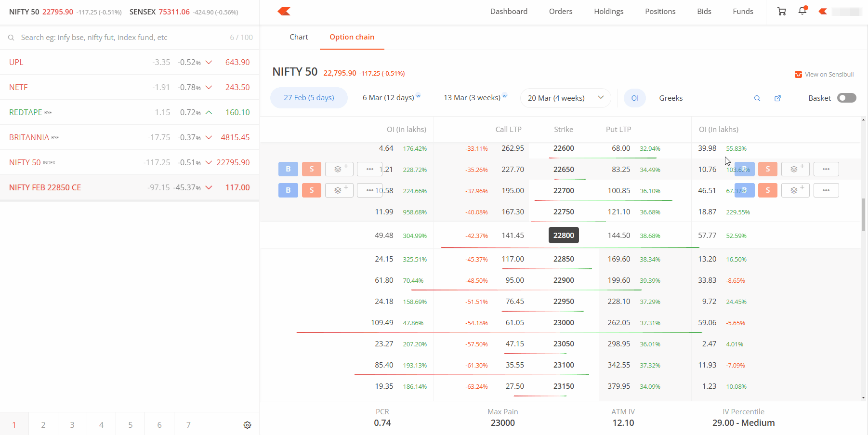The image size is (868, 435).
Task: Click the option chain search icon
Action: pos(757,98)
